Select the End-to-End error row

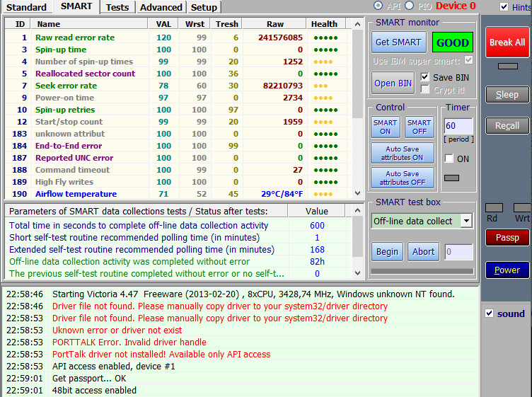[178, 146]
